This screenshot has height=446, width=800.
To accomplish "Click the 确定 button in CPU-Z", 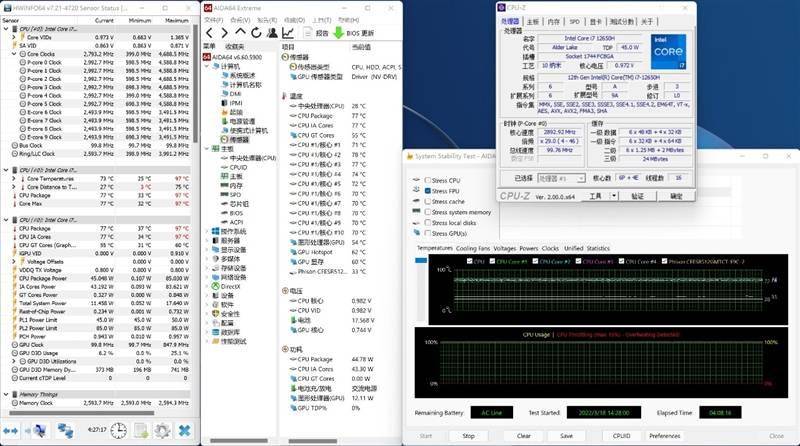I will click(676, 196).
